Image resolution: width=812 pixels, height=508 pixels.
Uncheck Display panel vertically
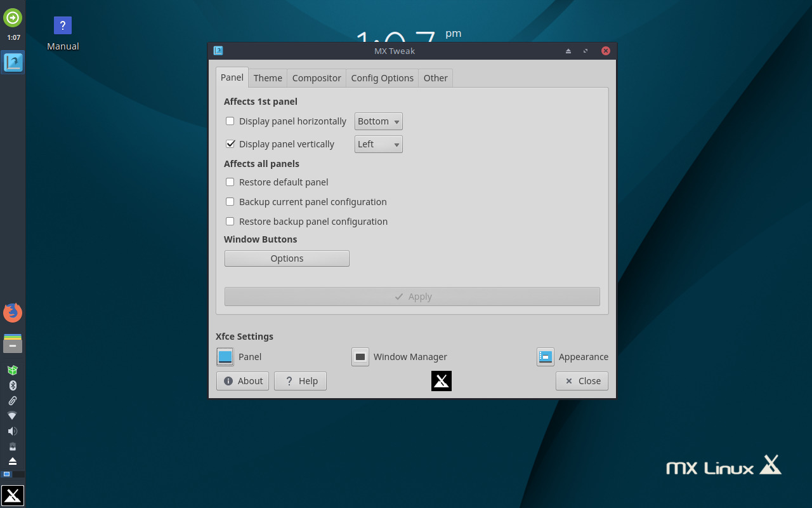(230, 144)
